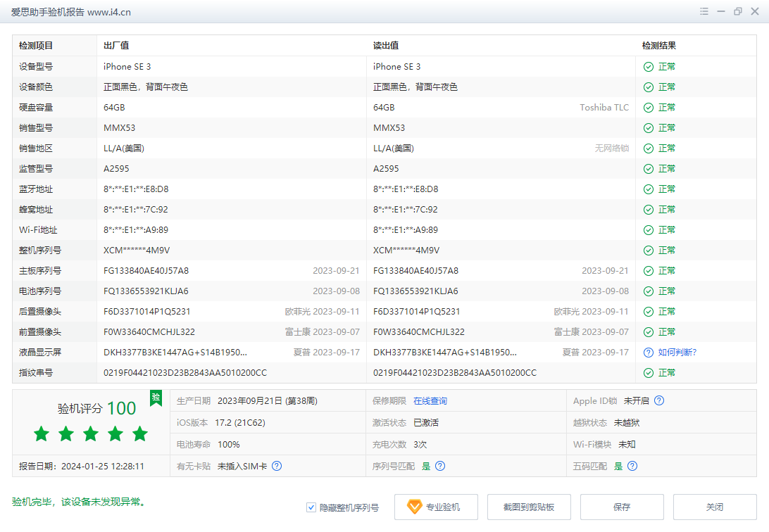The height and width of the screenshot is (532, 769).
Task: Select read-out value FQ1336553921KLJA6
Action: tap(415, 291)
